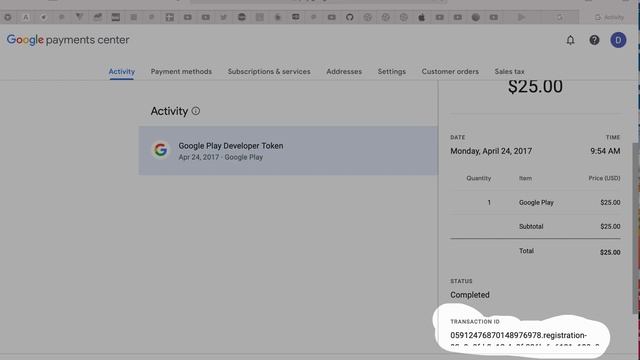Open the Apple bookmark icon
Screen dimensions: 640x360
click(422, 17)
